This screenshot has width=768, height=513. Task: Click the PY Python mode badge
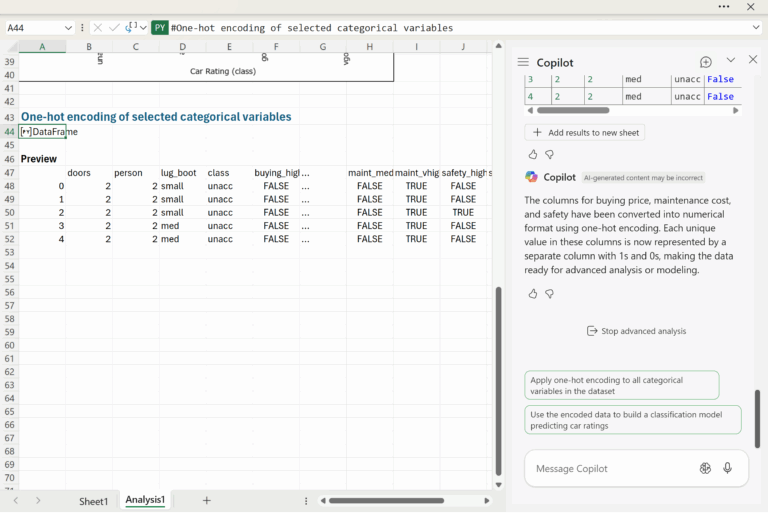pos(160,28)
